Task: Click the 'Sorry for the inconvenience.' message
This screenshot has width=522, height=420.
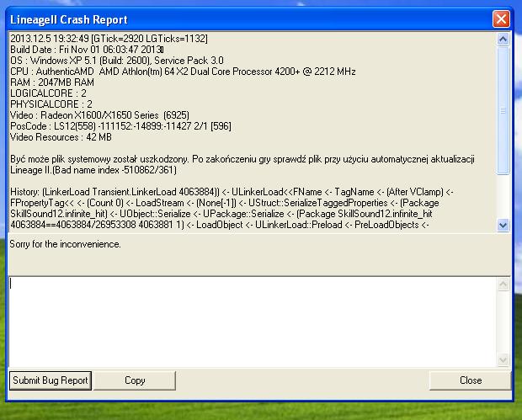Action: 66,244
